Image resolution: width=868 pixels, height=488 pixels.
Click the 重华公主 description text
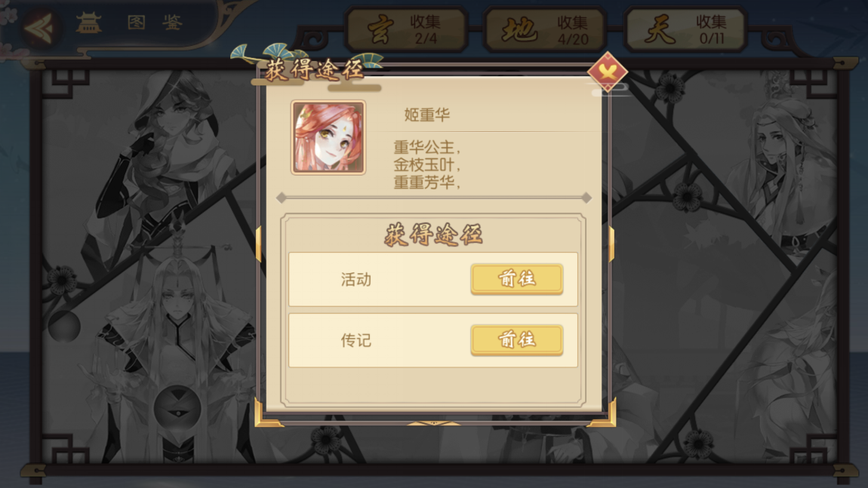tap(426, 147)
